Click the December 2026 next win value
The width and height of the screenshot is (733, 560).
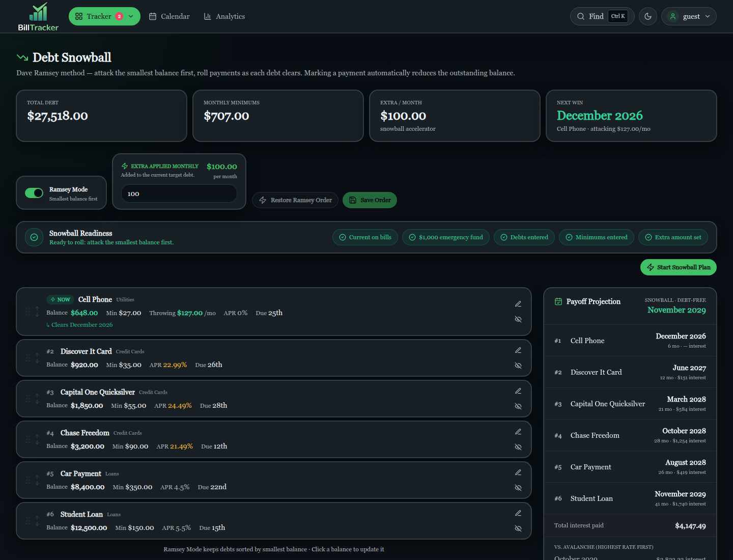pyautogui.click(x=600, y=116)
